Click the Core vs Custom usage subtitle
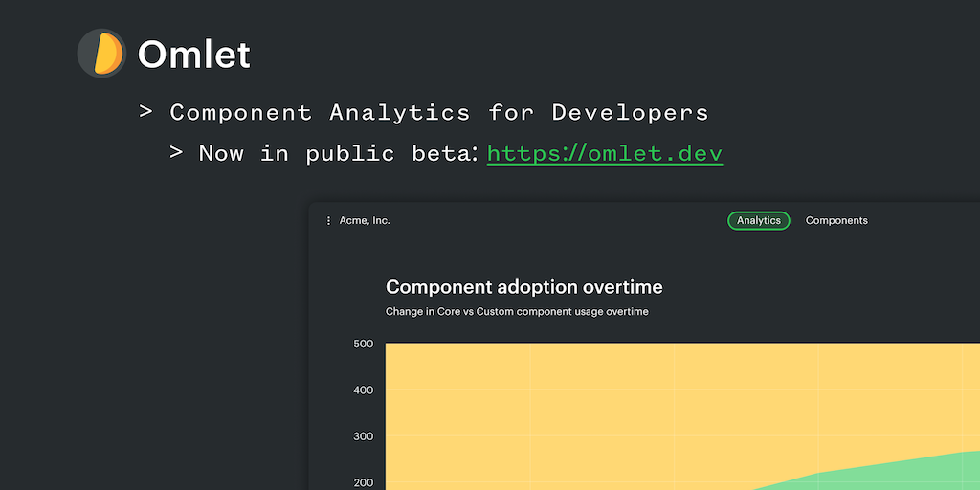Viewport: 980px width, 490px height. 517,312
